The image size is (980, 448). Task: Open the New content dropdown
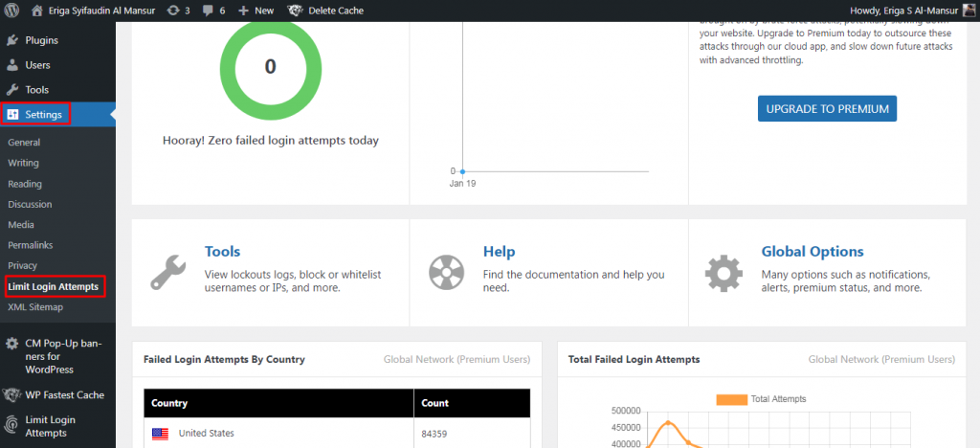point(256,10)
